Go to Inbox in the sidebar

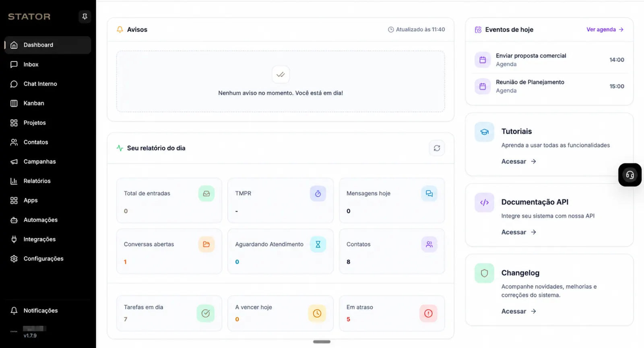click(x=48, y=64)
